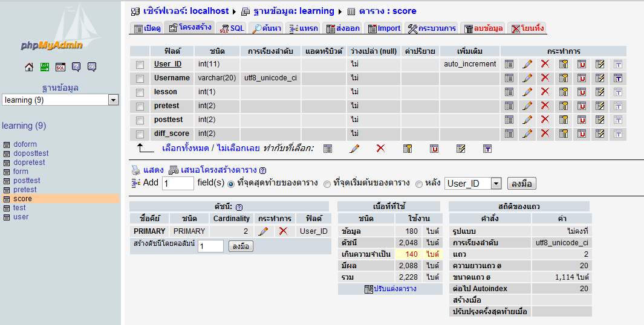The height and width of the screenshot is (325, 644).
Task: Click with-selected drop red X icon
Action: (381, 149)
